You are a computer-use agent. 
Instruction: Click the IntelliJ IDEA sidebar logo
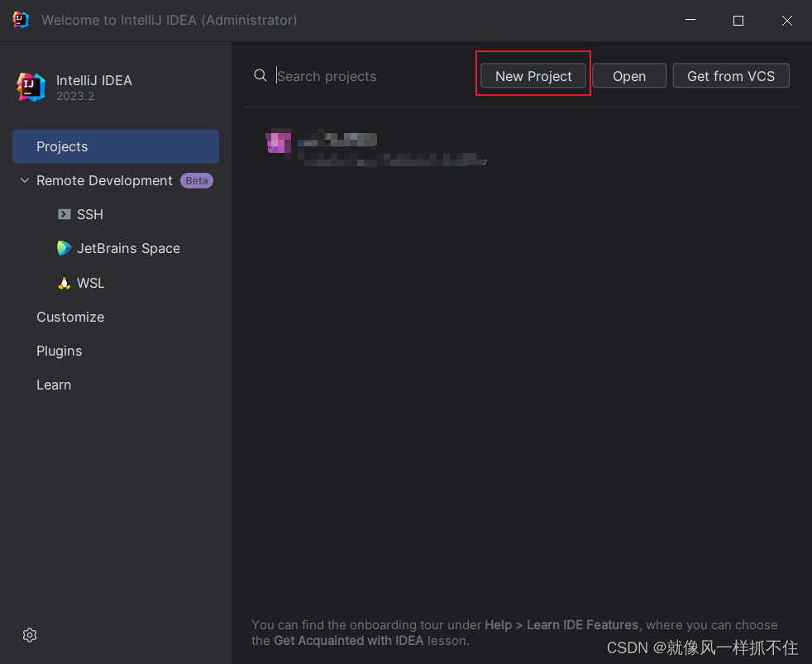[x=31, y=87]
